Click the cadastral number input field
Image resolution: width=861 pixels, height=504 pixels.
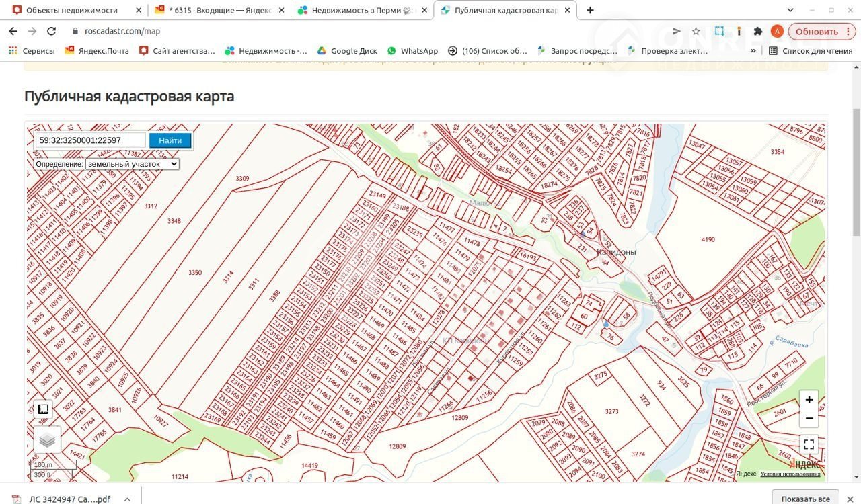click(x=90, y=140)
